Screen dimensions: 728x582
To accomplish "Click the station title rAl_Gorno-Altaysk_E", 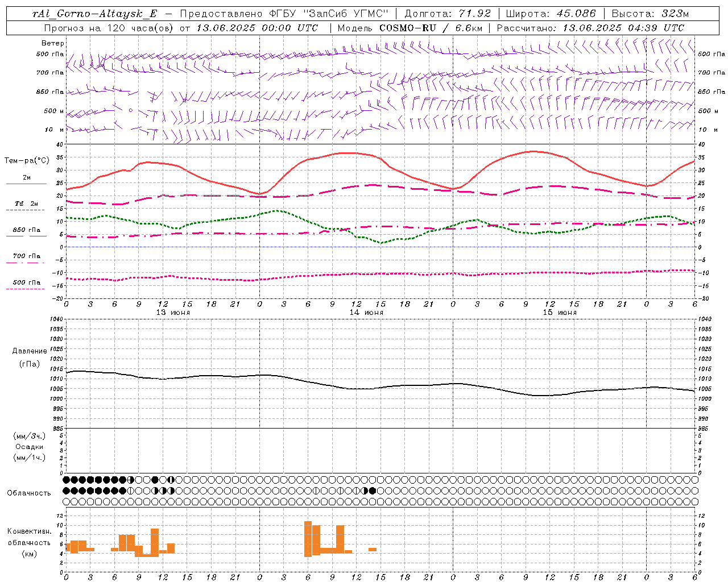I will coord(95,14).
